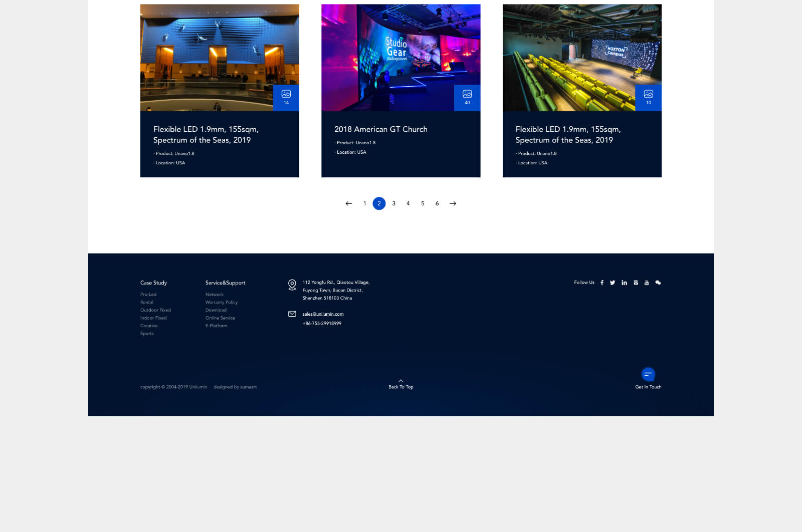Click the WeChat icon
This screenshot has width=802, height=532.
click(x=658, y=283)
